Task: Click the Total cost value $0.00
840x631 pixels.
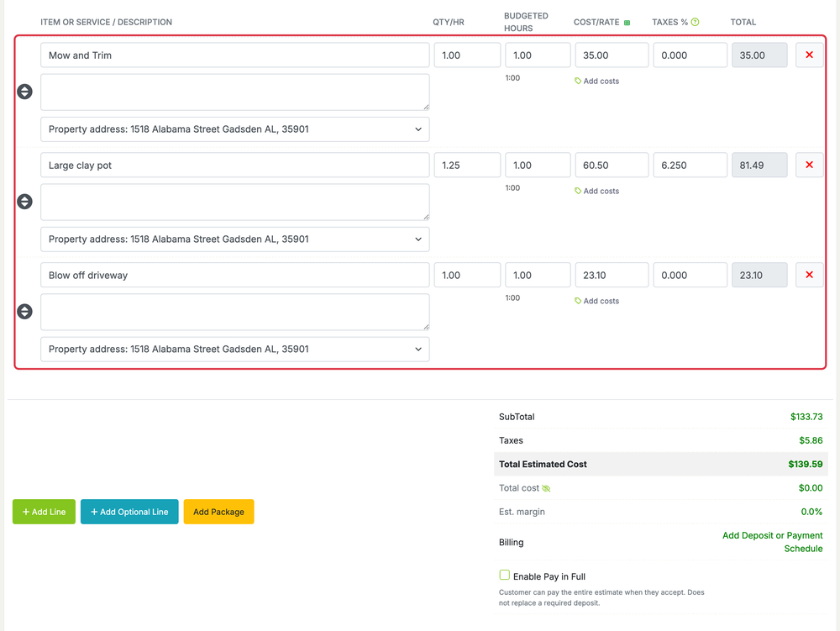Action: point(811,488)
